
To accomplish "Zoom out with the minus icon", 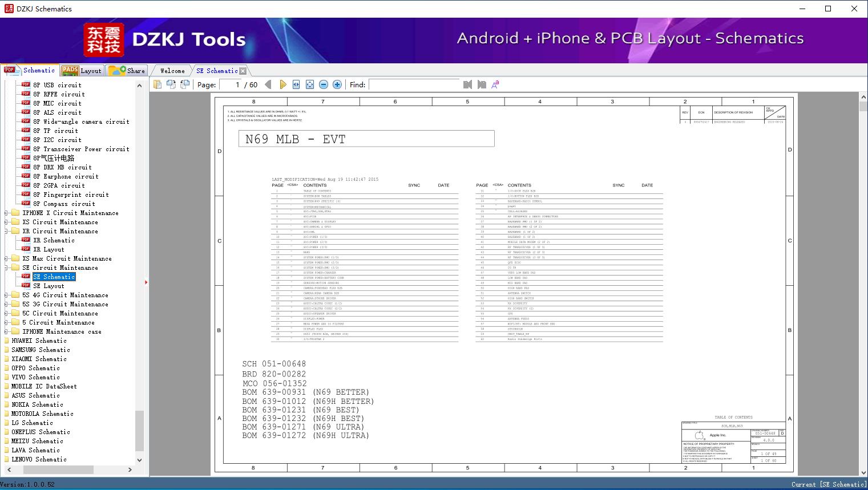I will pos(324,84).
